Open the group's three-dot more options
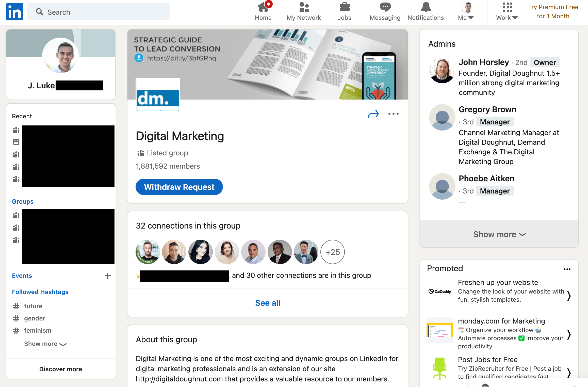588x387 pixels. pos(393,114)
